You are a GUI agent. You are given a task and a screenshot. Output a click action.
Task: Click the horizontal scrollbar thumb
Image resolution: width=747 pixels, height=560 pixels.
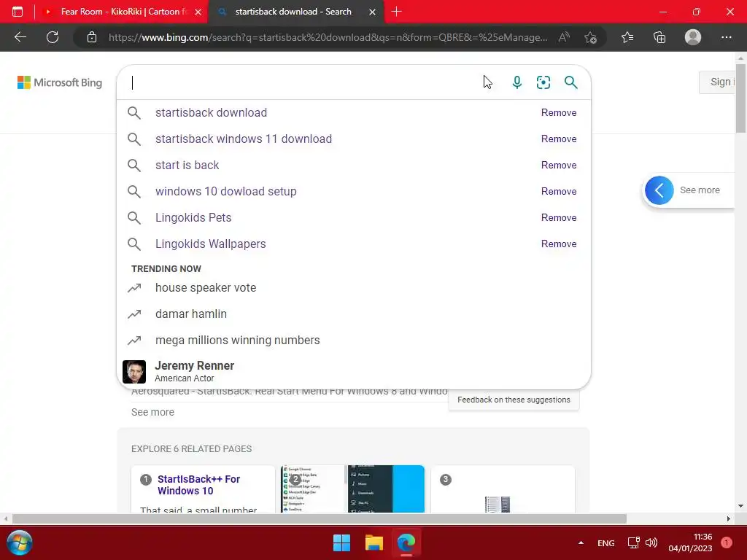pos(320,518)
